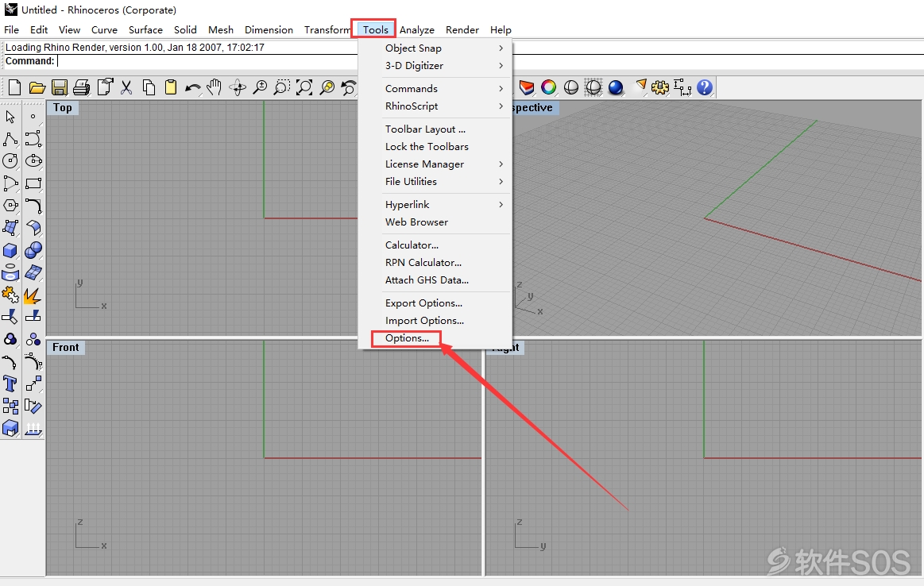Select the blue Box solid tool

pyautogui.click(x=10, y=250)
